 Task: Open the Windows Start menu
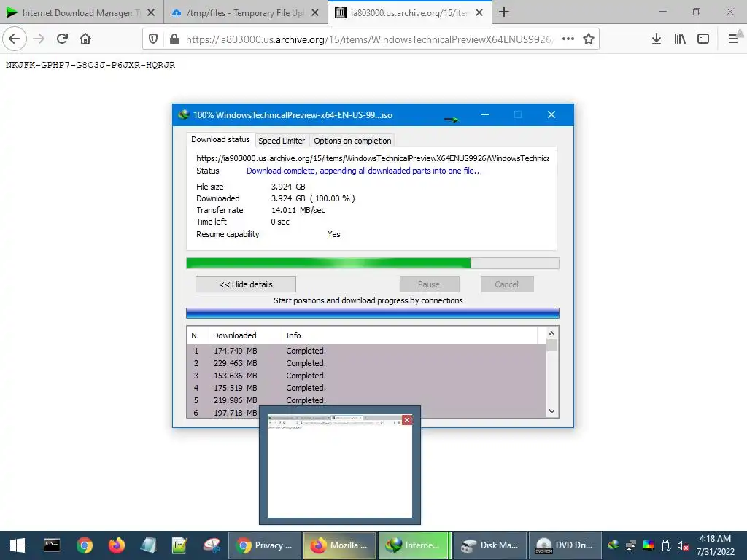(18, 545)
